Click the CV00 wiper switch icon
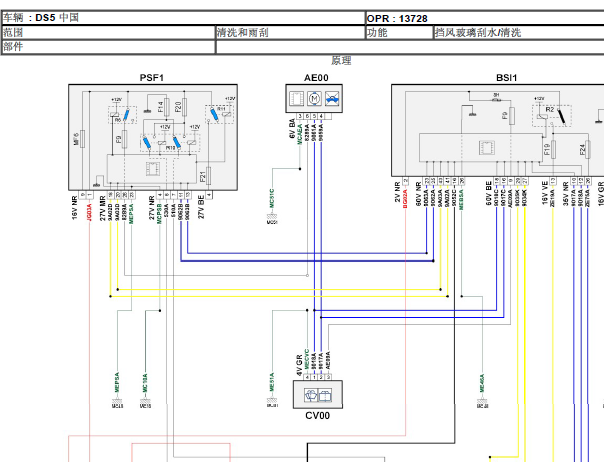The width and height of the screenshot is (604, 462). [x=316, y=394]
